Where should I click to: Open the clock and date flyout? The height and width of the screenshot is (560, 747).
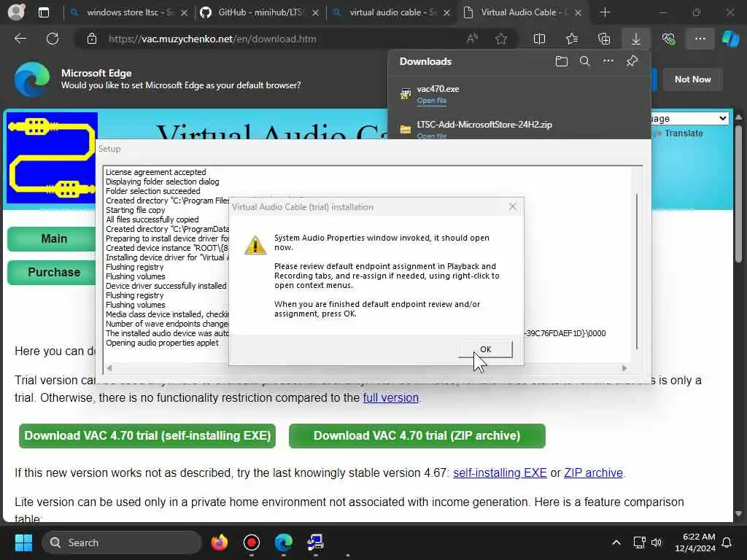pyautogui.click(x=695, y=542)
